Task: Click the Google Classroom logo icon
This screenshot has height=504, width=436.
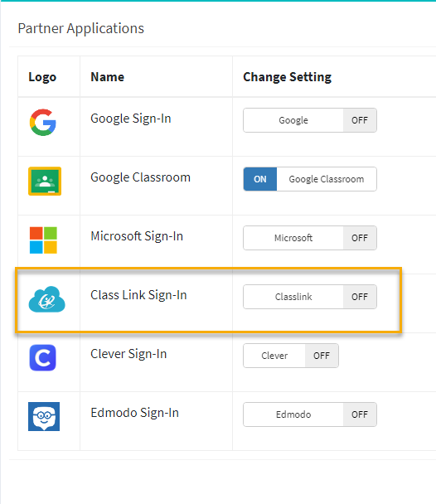Action: point(45,181)
